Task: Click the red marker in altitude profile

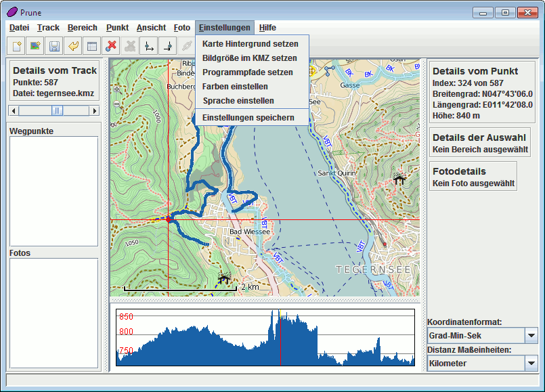Action: point(280,339)
